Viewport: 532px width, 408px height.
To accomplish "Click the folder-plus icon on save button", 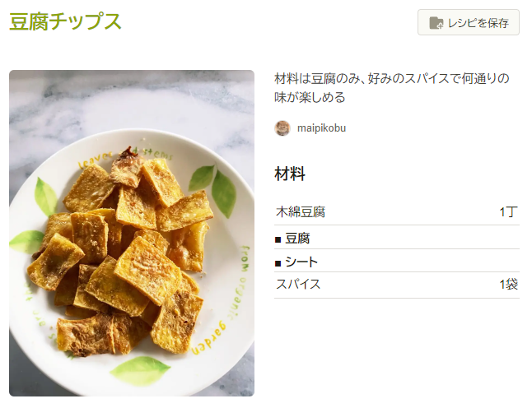I will [x=436, y=23].
